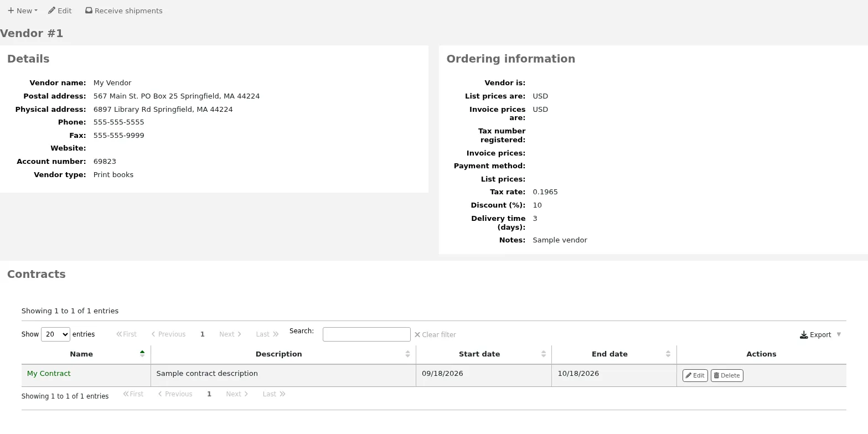Viewport: 868px width, 434px height.
Task: Click the start date 09/18/2026 cell
Action: click(484, 375)
